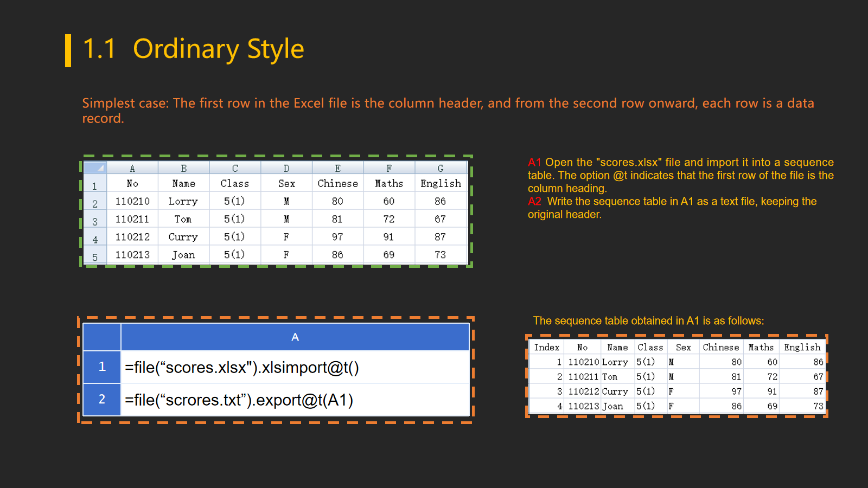Viewport: 868px width, 488px height.
Task: Click the slide title Ordinary Style
Action: click(x=218, y=49)
